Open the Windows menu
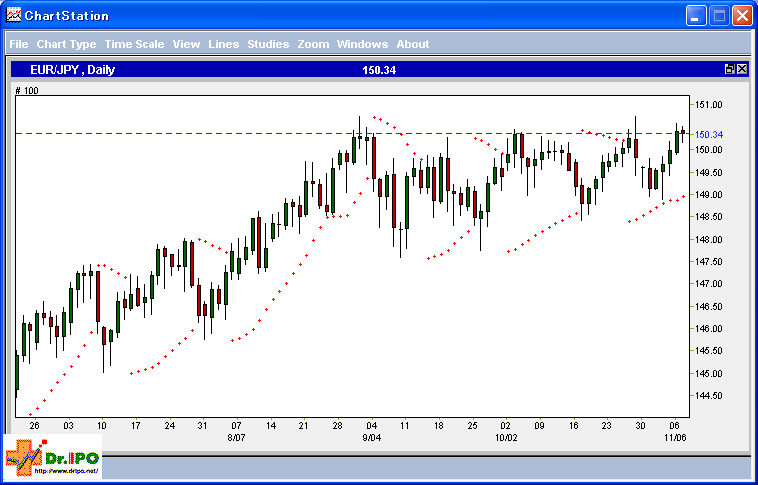 click(x=362, y=44)
